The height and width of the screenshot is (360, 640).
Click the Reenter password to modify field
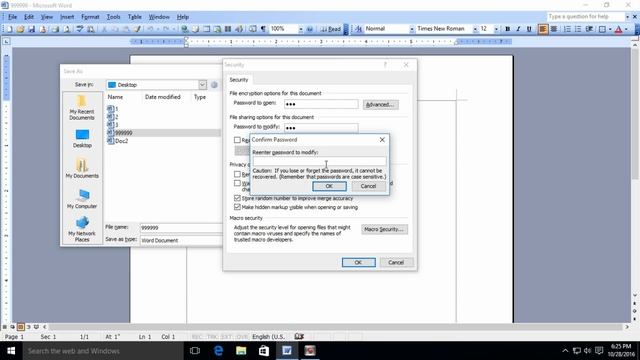click(319, 162)
